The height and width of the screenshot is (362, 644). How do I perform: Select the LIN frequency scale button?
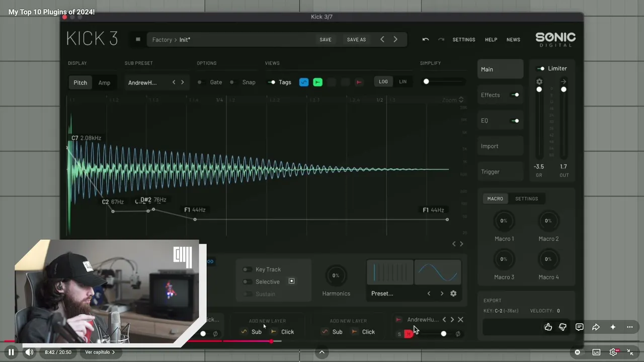coord(403,82)
